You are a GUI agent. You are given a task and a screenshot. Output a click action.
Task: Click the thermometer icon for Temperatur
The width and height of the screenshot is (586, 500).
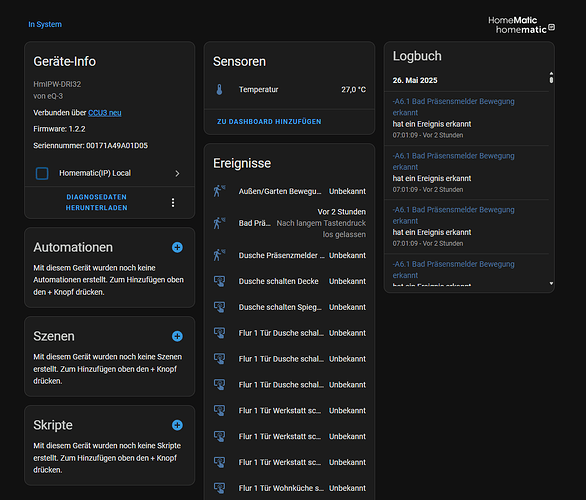219,89
